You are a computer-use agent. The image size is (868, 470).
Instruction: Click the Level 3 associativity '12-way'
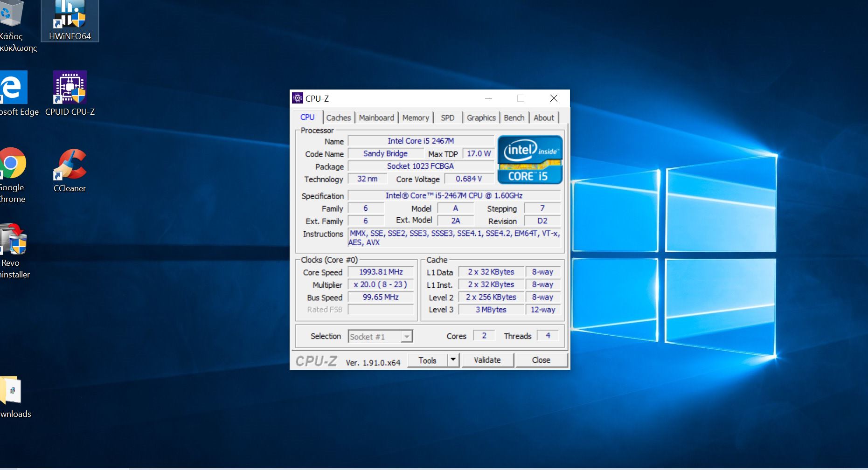click(x=543, y=310)
